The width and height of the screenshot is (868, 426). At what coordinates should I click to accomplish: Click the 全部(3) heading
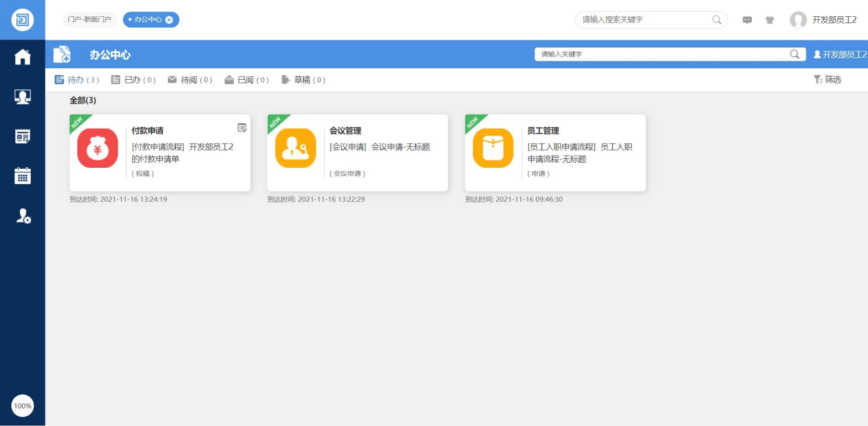(x=83, y=100)
